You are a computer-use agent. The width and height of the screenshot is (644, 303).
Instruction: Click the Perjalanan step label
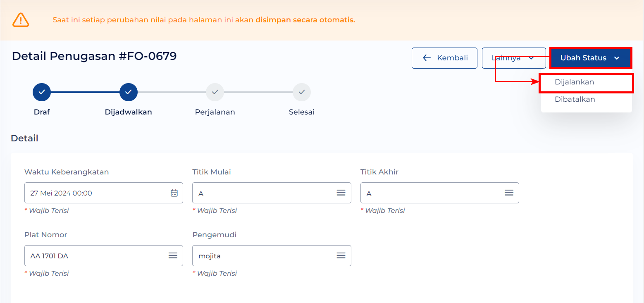coord(215,112)
